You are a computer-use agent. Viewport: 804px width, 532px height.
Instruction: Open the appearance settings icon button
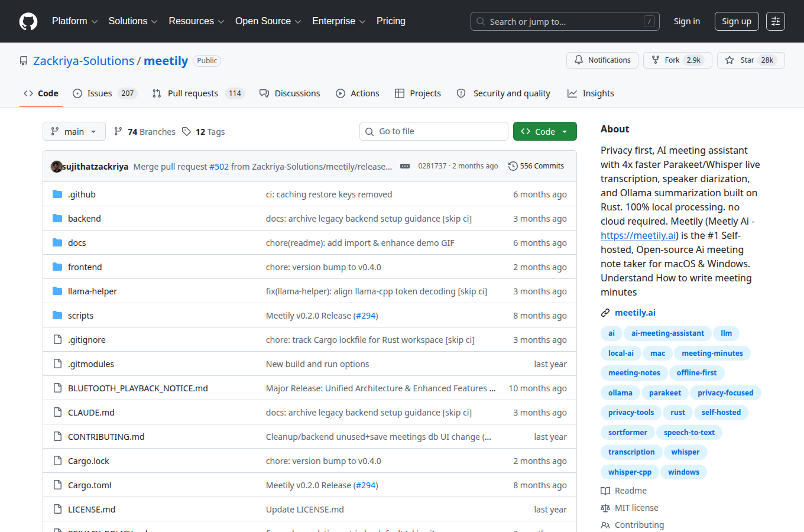(776, 21)
